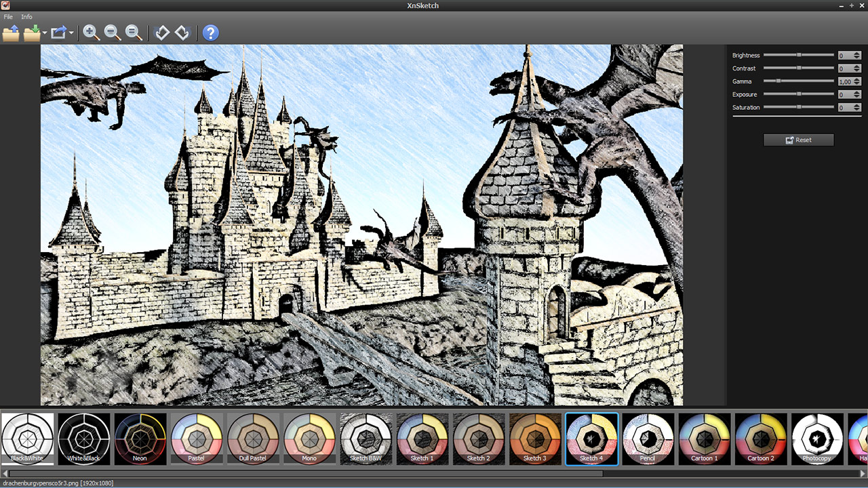Viewport: 868px width, 488px height.
Task: Click the Gamma slider handle
Action: 778,81
